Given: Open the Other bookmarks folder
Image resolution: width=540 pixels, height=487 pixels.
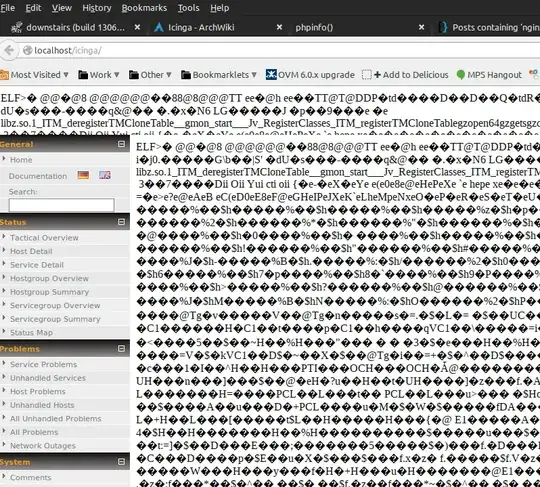Looking at the screenshot, I should (x=150, y=75).
